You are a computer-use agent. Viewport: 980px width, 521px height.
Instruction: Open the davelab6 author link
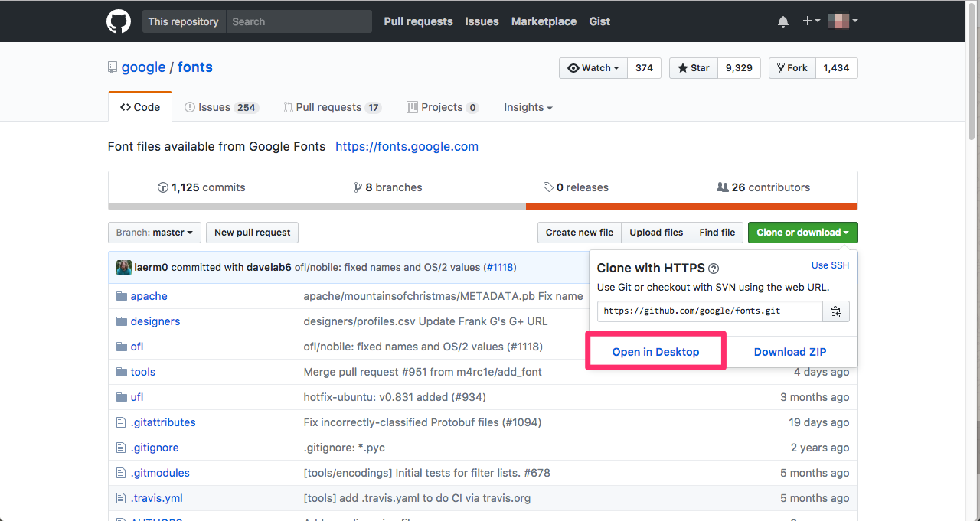coord(269,268)
